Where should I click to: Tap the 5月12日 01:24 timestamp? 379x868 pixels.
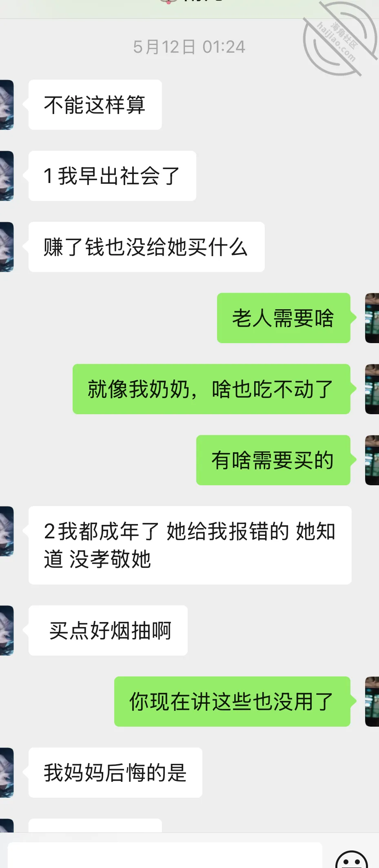[189, 47]
